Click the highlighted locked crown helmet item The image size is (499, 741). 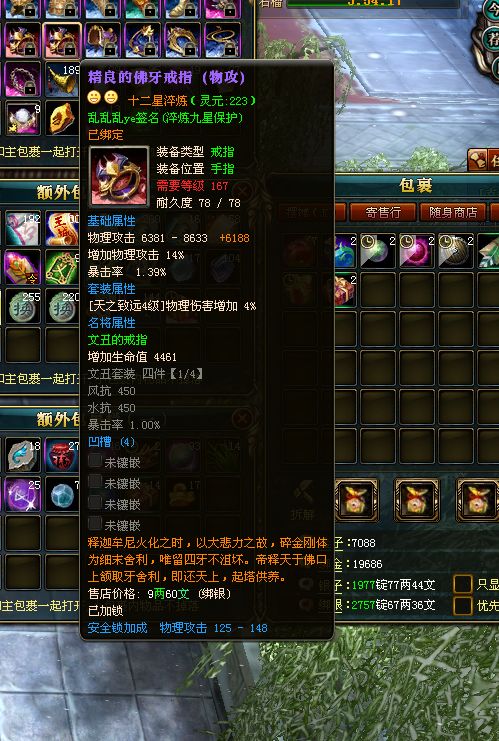61,41
